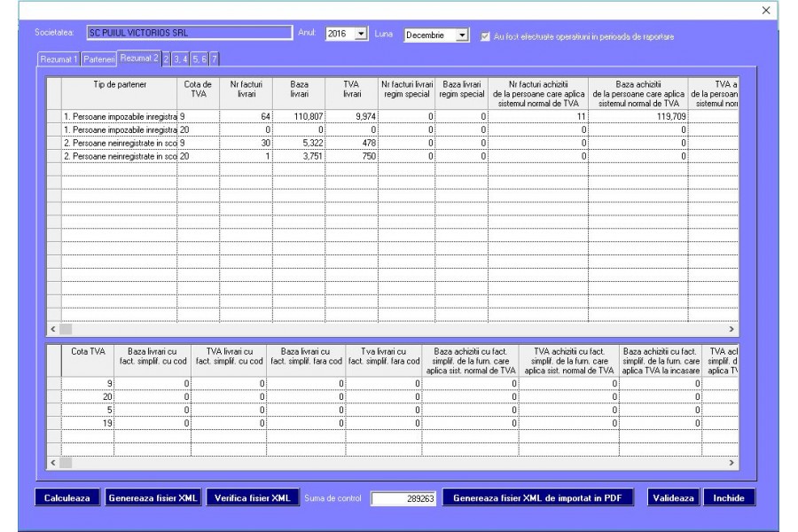Click upper table's right scroll arrow
Image resolution: width=798 pixels, height=532 pixels.
pyautogui.click(x=731, y=329)
